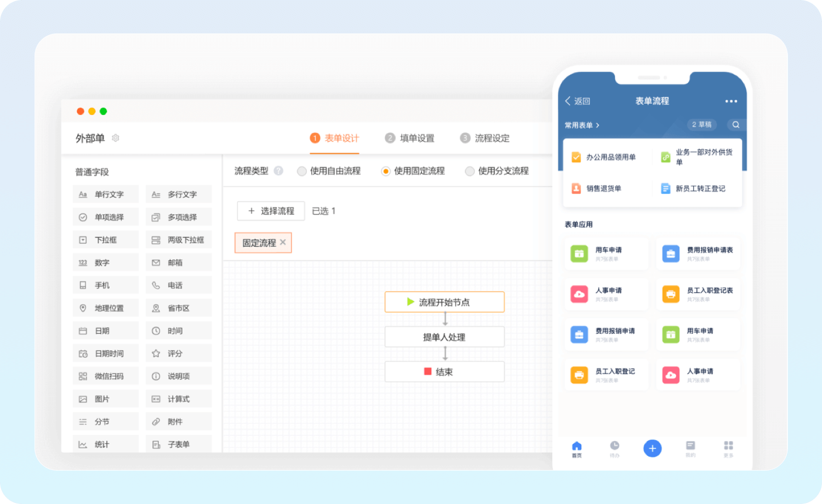This screenshot has width=822, height=504.
Task: Open the three-dot more menu in phone header
Action: point(731,101)
